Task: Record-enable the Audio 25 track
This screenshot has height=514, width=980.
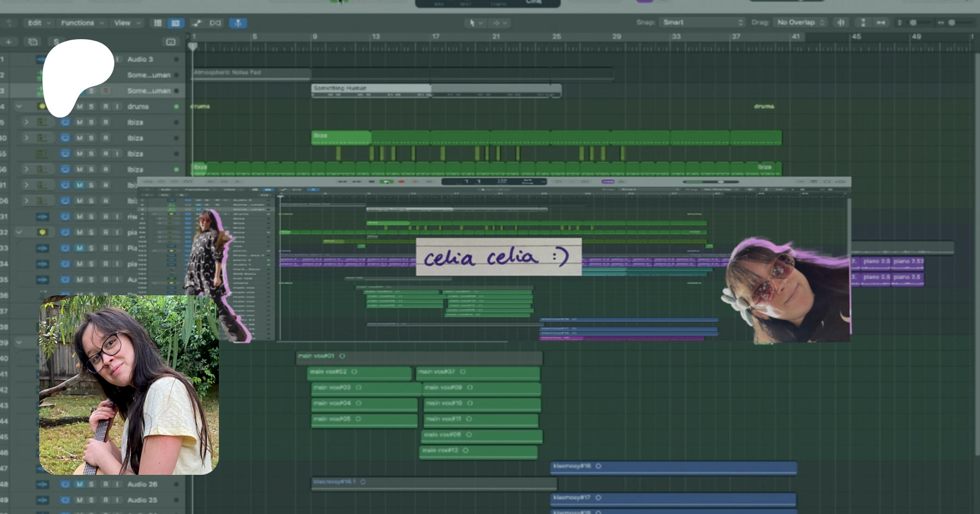Action: [x=106, y=500]
